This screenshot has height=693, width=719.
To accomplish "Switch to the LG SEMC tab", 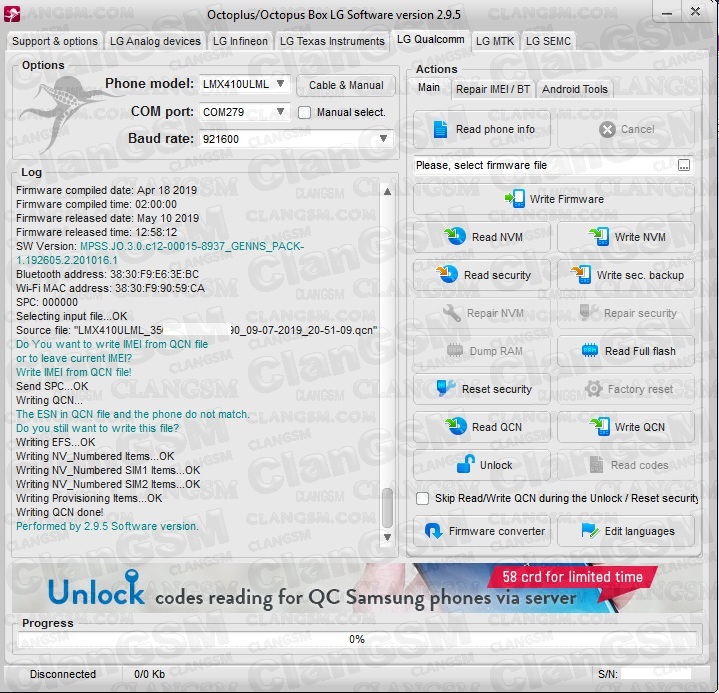I will [x=548, y=41].
